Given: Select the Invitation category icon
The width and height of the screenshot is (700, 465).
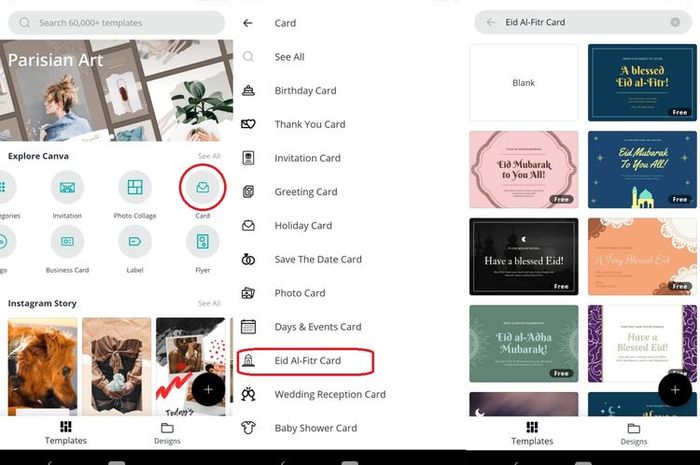Looking at the screenshot, I should (x=67, y=187).
